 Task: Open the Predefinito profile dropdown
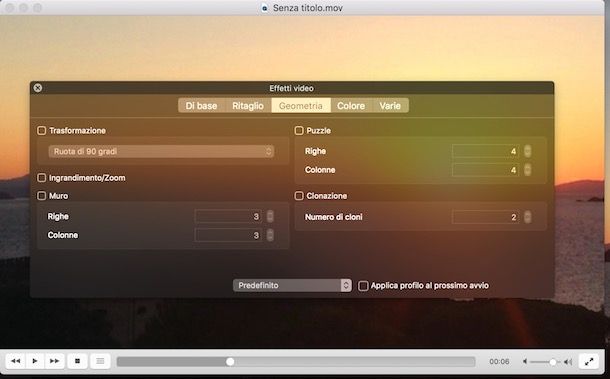(292, 285)
